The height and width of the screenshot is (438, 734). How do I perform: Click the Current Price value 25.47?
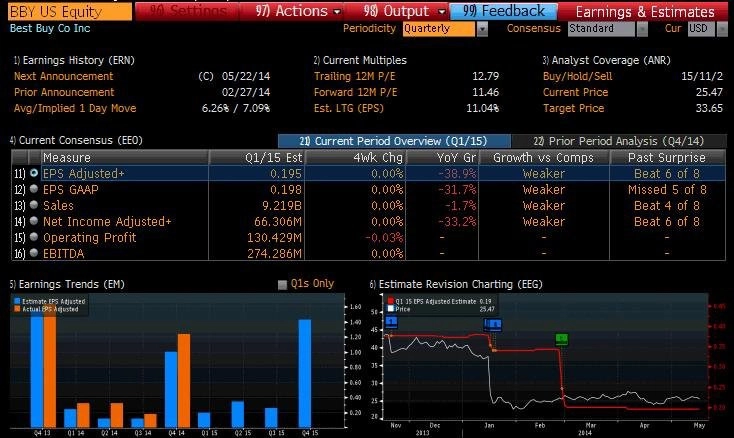(709, 92)
